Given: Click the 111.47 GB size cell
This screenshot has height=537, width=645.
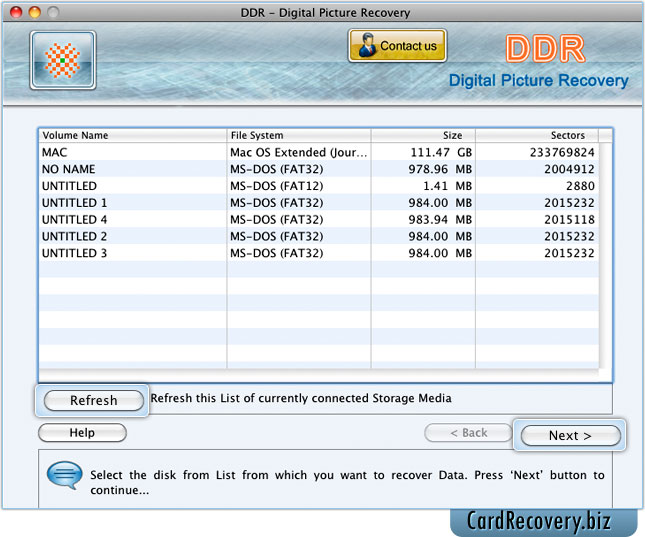Looking at the screenshot, I should (423, 152).
